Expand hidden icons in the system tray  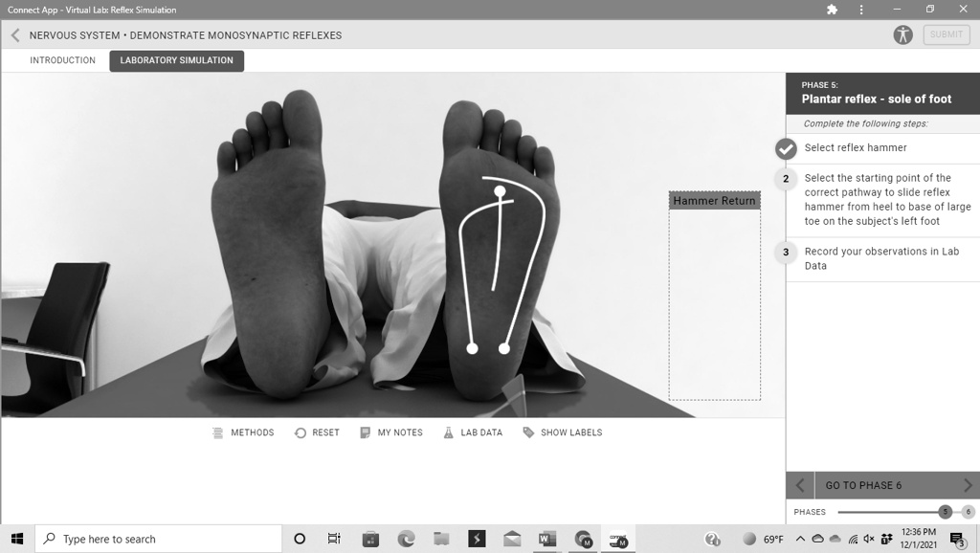point(800,539)
